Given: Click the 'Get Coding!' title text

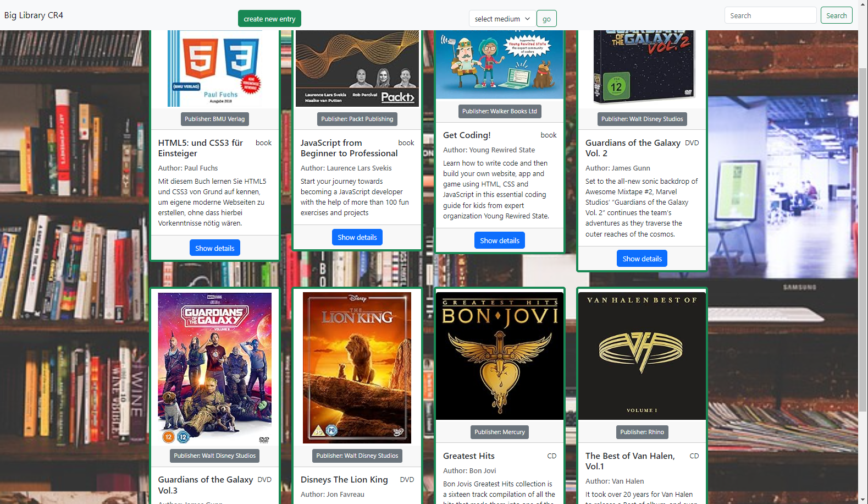Looking at the screenshot, I should coord(467,135).
